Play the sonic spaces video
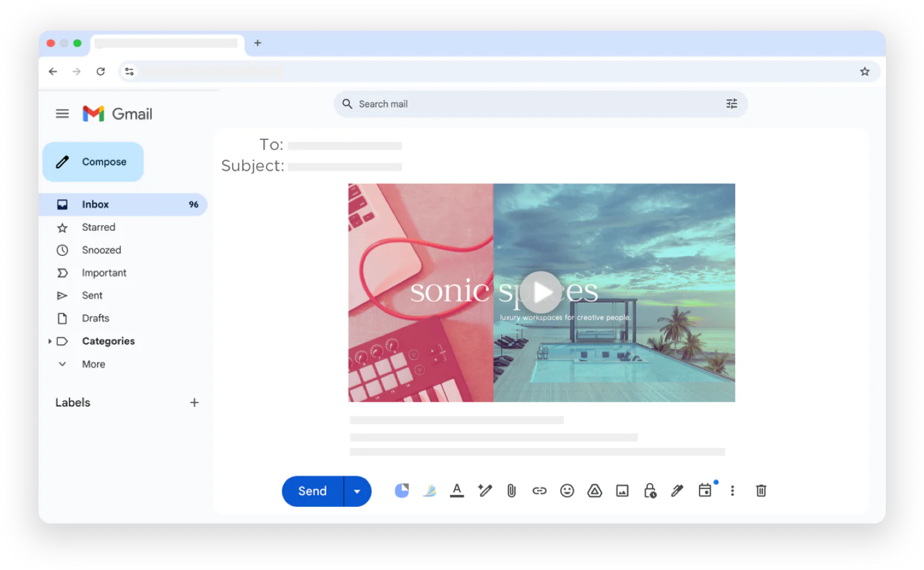924x570 pixels. 541,292
